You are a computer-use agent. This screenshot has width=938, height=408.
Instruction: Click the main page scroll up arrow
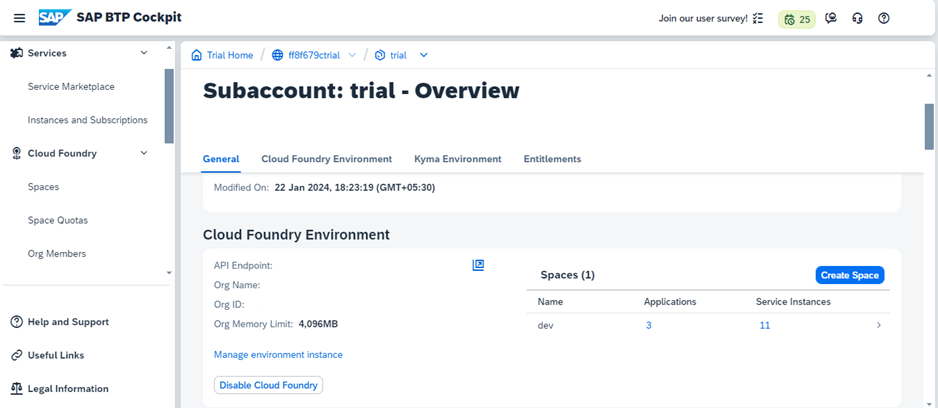coord(929,74)
